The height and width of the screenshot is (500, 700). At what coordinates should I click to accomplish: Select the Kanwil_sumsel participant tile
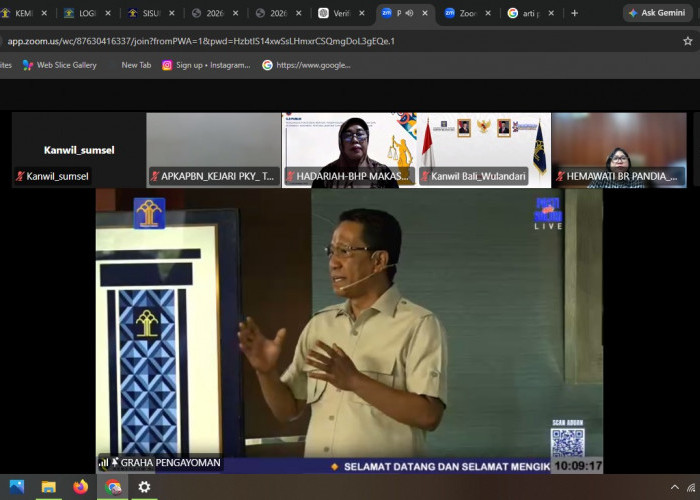(x=79, y=150)
